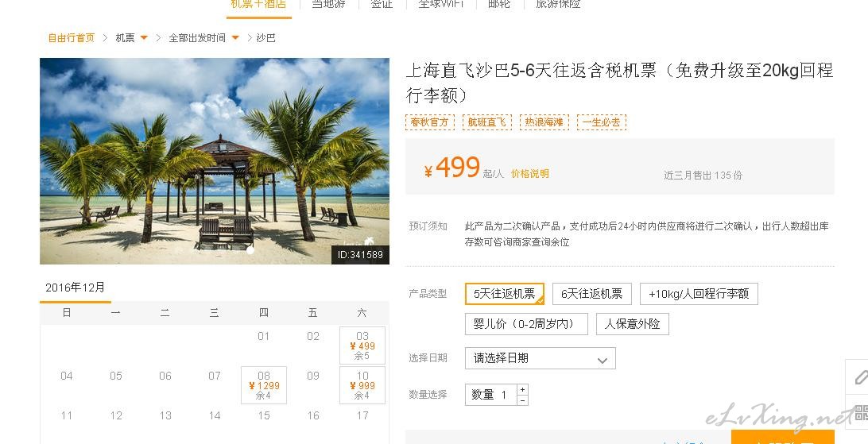
Task: Select the 6天往返机票 product type
Action: click(591, 294)
